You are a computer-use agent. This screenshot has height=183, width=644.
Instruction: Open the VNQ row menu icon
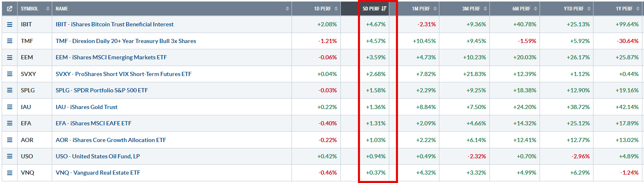pyautogui.click(x=9, y=173)
